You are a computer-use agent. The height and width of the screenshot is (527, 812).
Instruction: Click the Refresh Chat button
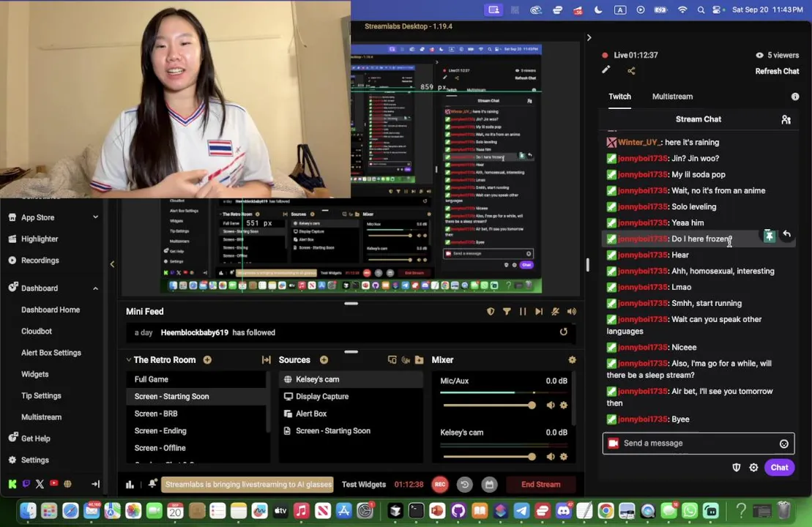(x=777, y=72)
